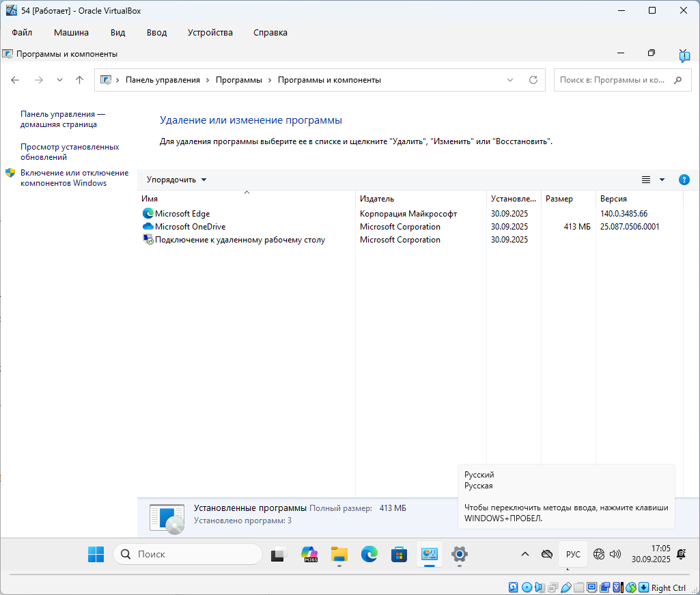This screenshot has height=595, width=700.
Task: Open Microsoft Store from the taskbar
Action: 399,555
